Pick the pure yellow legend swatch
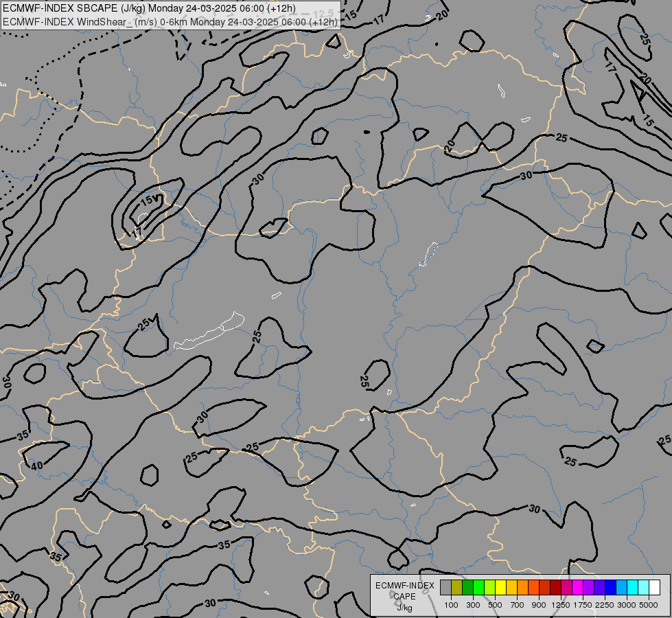The image size is (672, 618). 500,588
